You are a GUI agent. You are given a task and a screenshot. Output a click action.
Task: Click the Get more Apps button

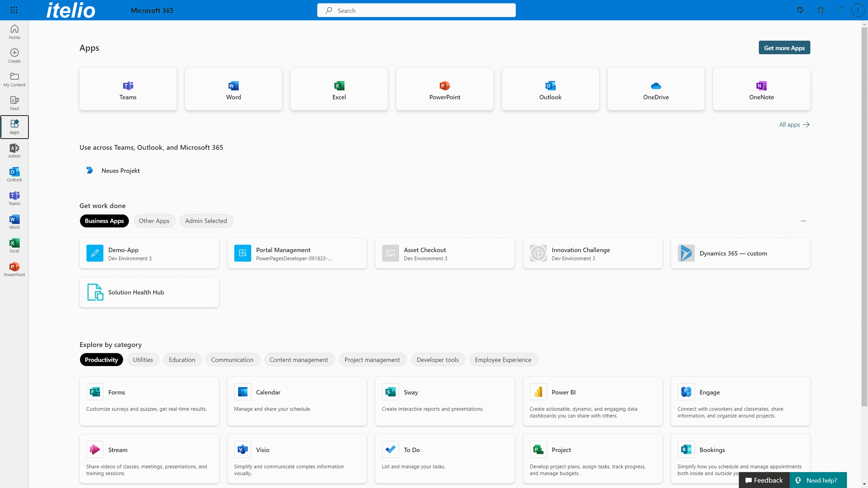pyautogui.click(x=784, y=48)
